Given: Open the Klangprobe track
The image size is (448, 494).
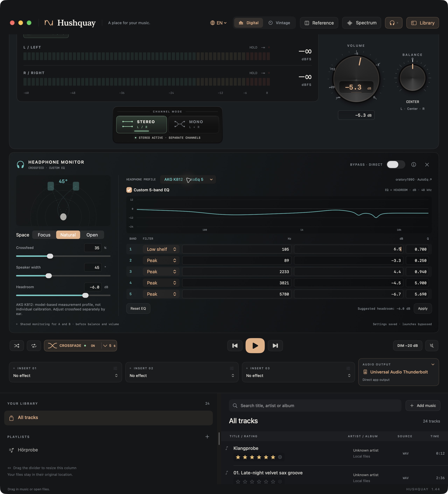Looking at the screenshot, I should click(x=246, y=448).
